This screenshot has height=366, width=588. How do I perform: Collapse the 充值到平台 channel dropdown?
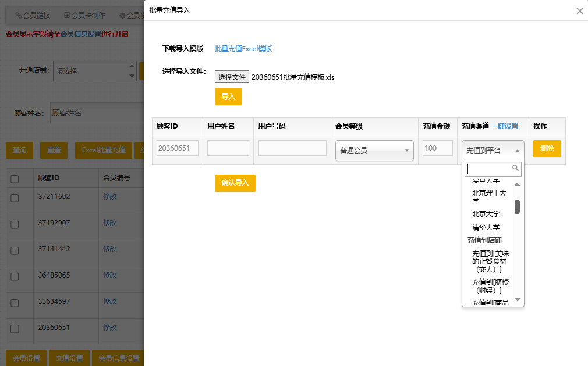coord(493,150)
